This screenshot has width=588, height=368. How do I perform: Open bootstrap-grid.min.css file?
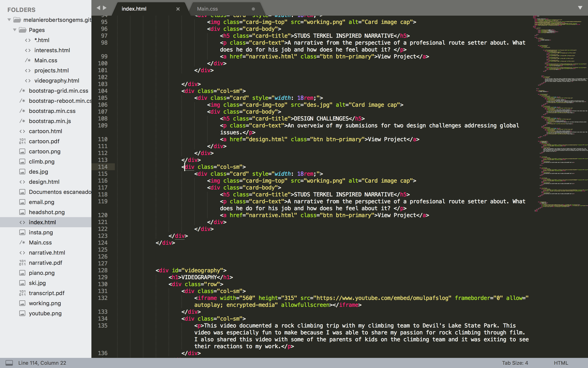click(58, 91)
